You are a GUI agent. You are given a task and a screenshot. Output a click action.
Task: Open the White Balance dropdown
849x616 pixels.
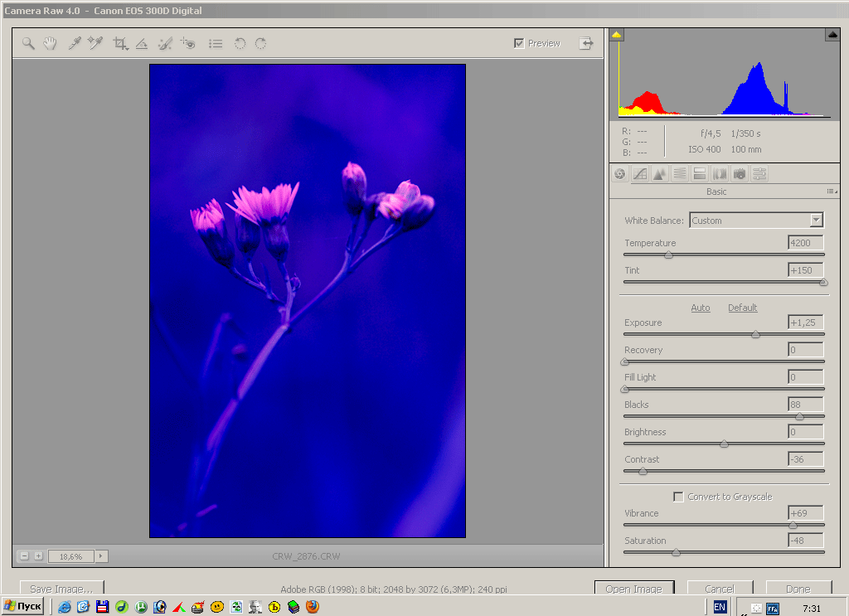pyautogui.click(x=816, y=221)
